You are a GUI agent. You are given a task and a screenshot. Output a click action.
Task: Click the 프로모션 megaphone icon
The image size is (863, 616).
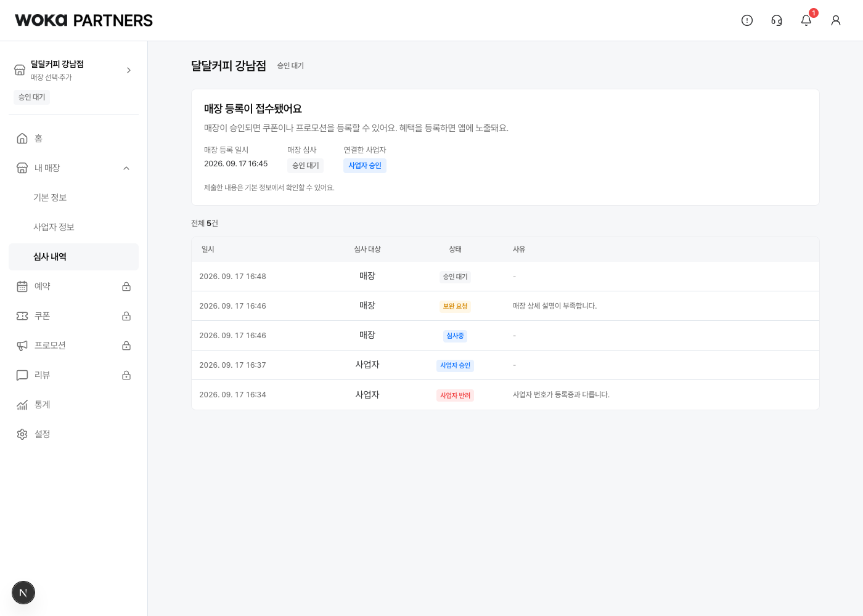(x=22, y=346)
